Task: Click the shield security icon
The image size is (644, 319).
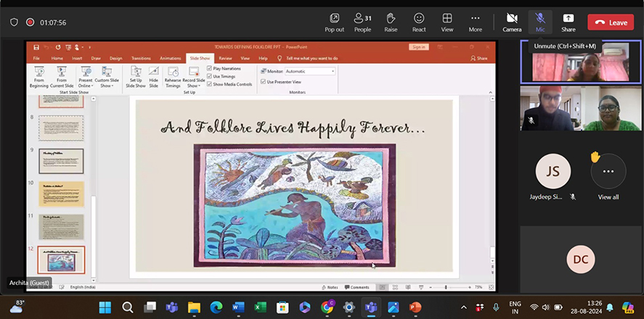Action: 14,22
